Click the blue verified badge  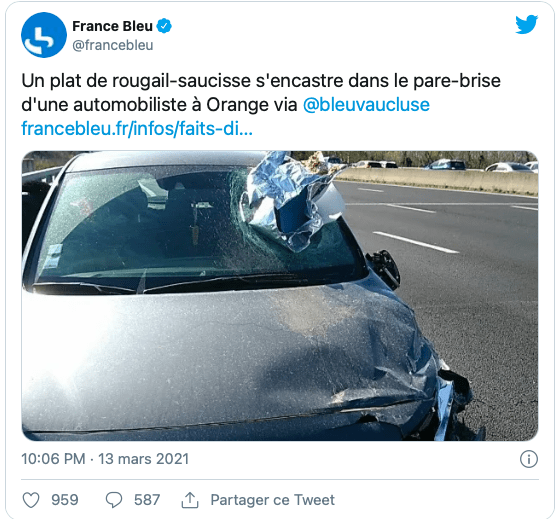[x=164, y=26]
